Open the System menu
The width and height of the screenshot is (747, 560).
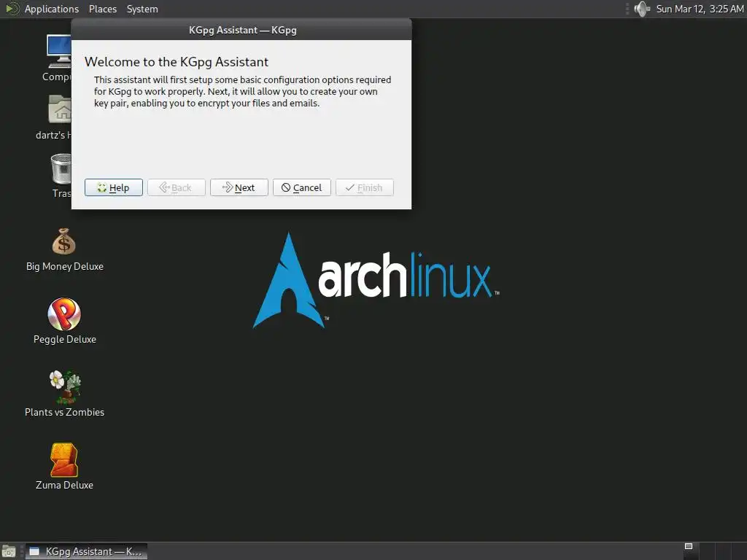[x=142, y=9]
